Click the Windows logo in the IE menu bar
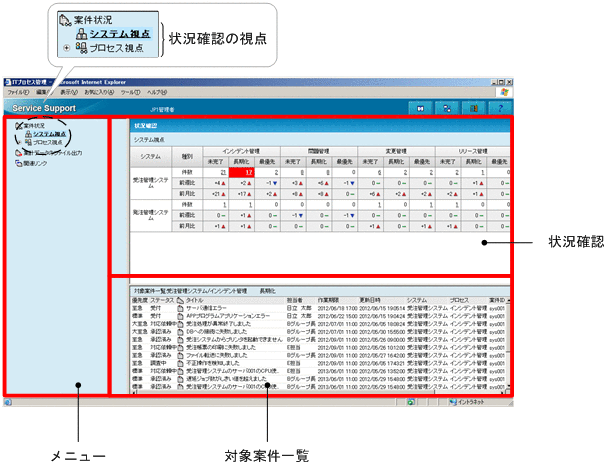This screenshot has height=469, width=607. point(504,92)
